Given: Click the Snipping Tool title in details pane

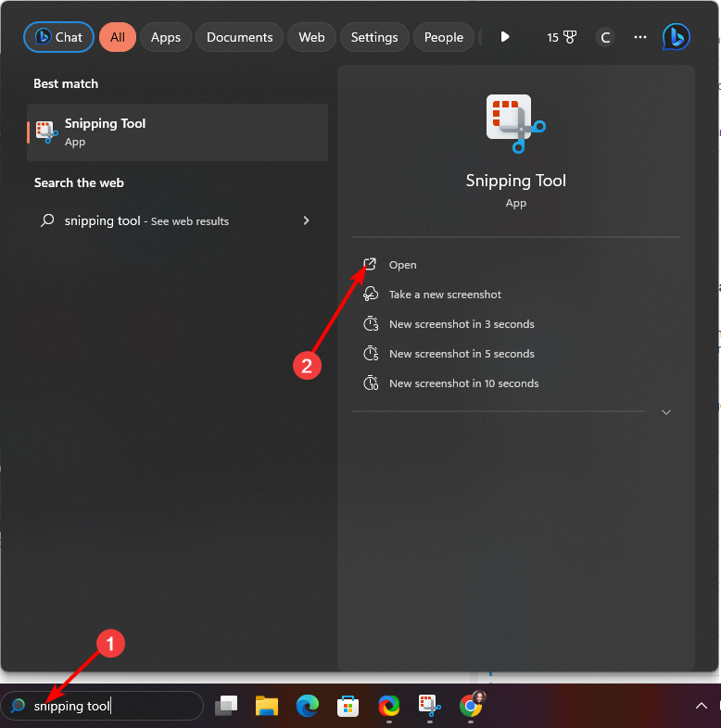Looking at the screenshot, I should click(515, 181).
